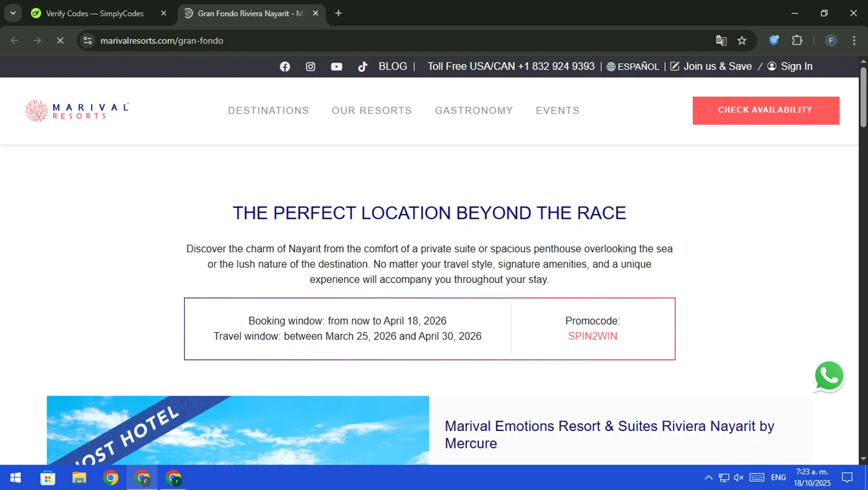Open the Windows Start menu
Image resolution: width=868 pixels, height=490 pixels.
[x=16, y=478]
